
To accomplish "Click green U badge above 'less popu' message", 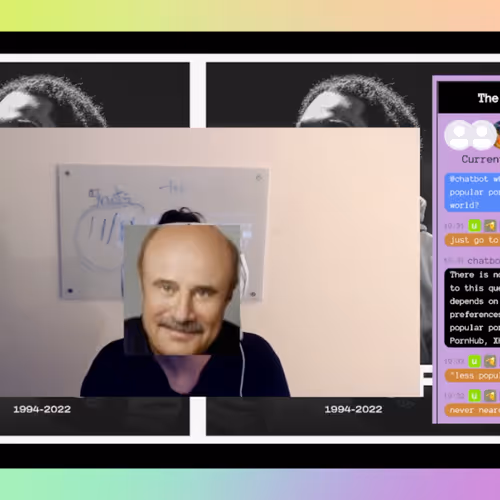I will [474, 361].
